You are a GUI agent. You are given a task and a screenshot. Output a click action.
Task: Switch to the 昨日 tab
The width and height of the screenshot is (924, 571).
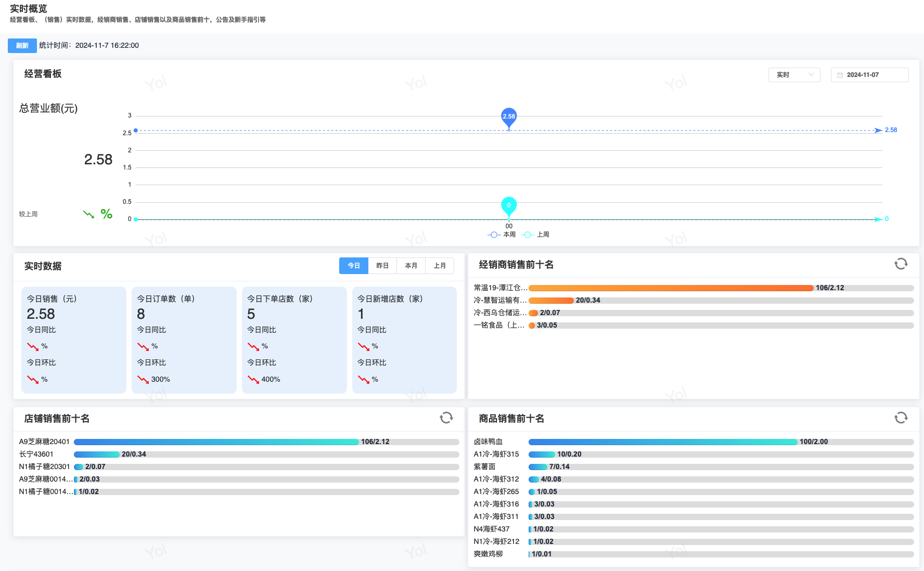(382, 266)
